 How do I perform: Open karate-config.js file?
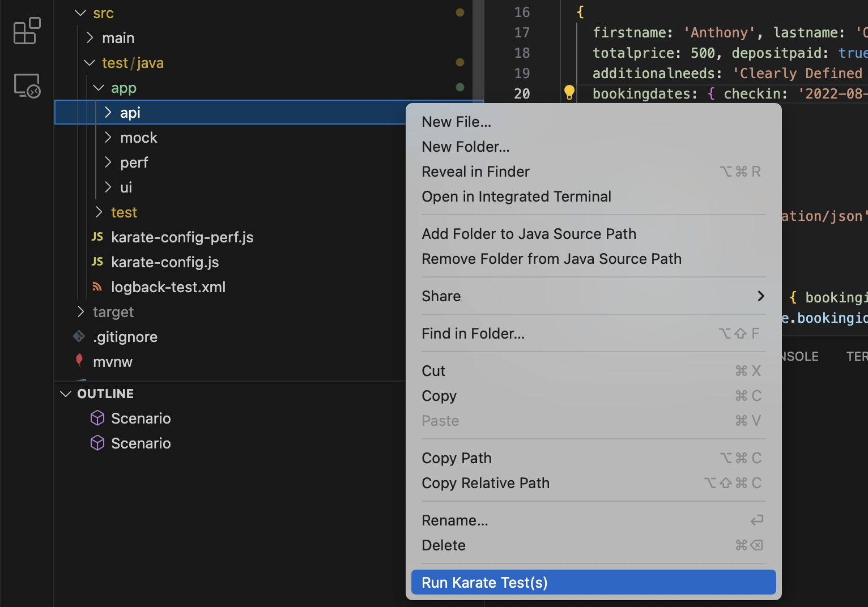pos(165,262)
